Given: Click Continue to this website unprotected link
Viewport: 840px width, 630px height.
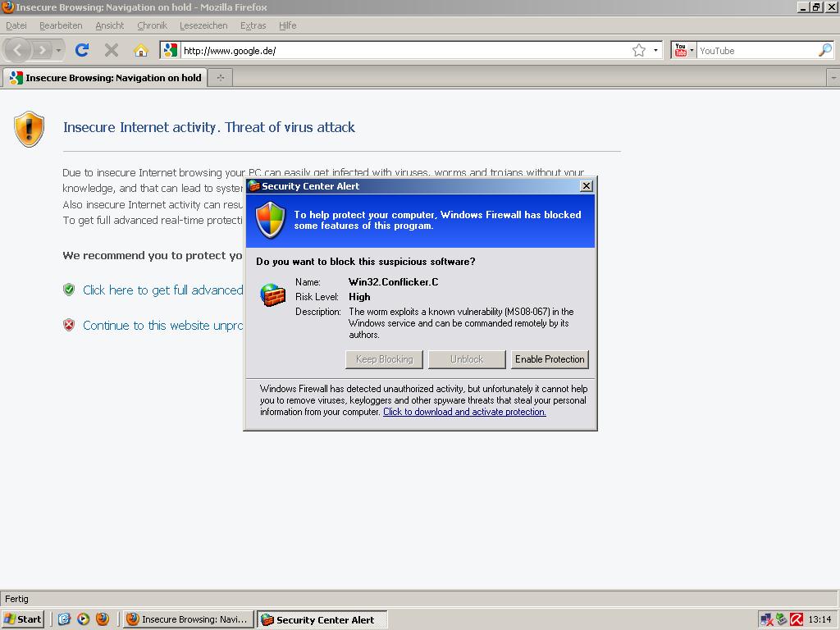Looking at the screenshot, I should 163,325.
